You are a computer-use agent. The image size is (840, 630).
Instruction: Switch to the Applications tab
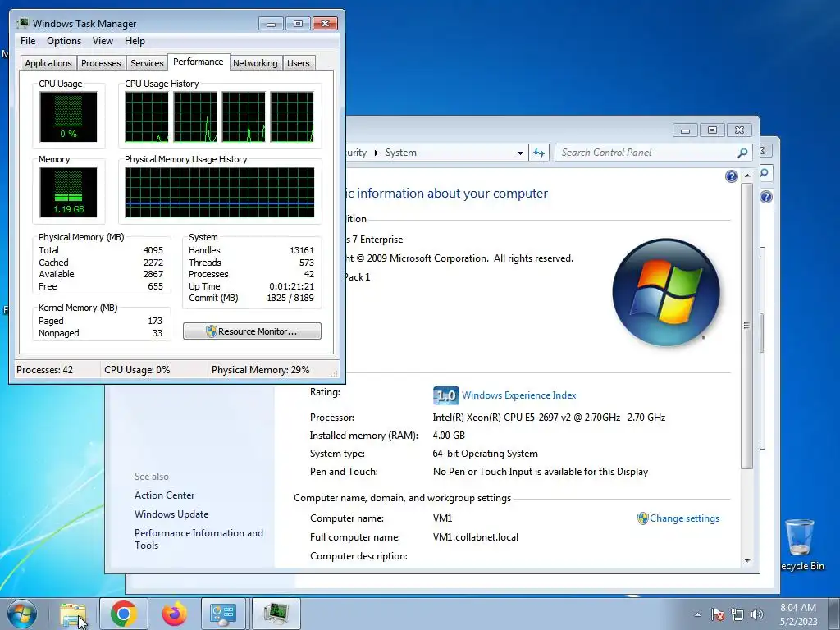pyautogui.click(x=48, y=63)
